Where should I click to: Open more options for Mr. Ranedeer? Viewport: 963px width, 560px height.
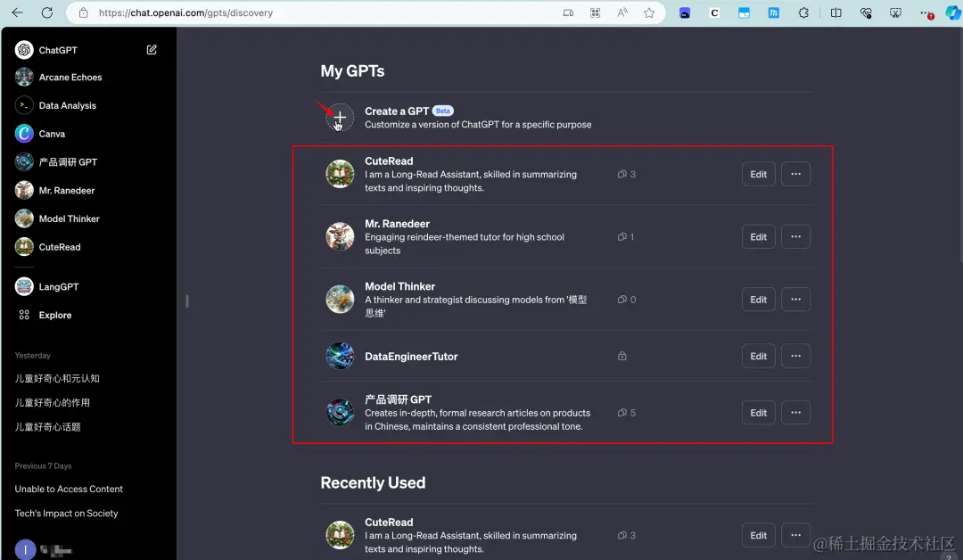point(796,237)
